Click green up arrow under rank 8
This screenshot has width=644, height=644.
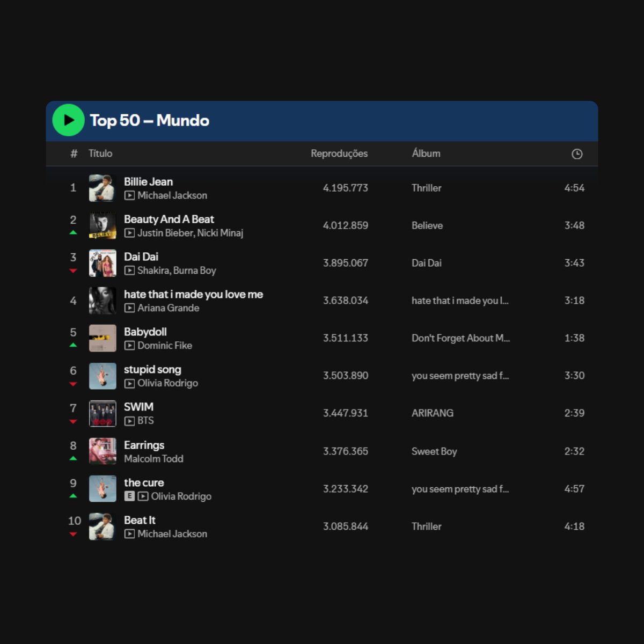(73, 458)
